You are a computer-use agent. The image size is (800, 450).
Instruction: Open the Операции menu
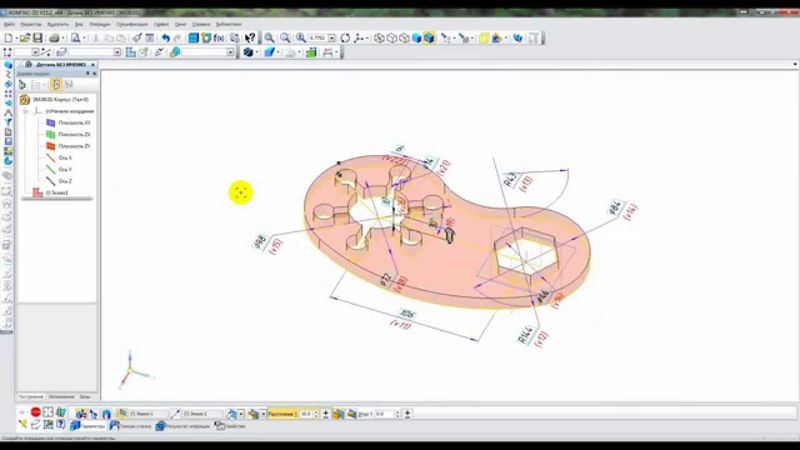[x=99, y=24]
